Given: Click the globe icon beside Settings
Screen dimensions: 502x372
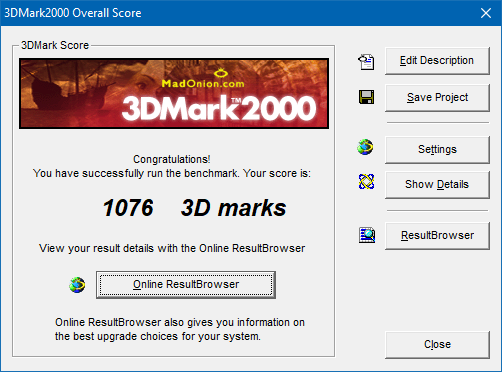Looking at the screenshot, I should tap(365, 147).
